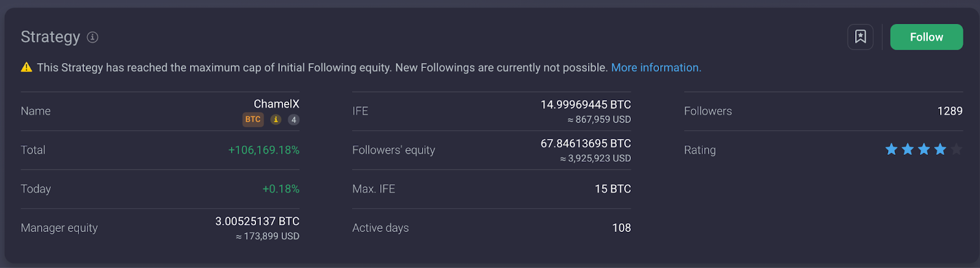Click the +0.18% today return value
The image size is (980, 268).
pyautogui.click(x=281, y=189)
